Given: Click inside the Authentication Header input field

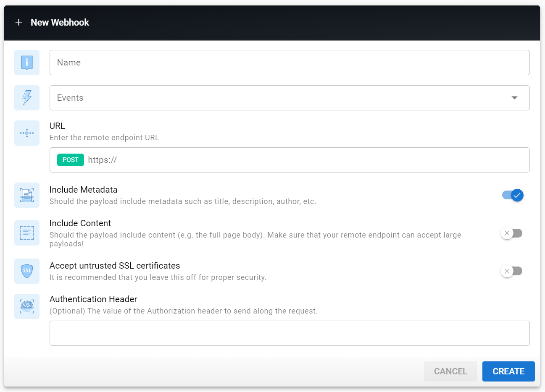Looking at the screenshot, I should [290, 333].
